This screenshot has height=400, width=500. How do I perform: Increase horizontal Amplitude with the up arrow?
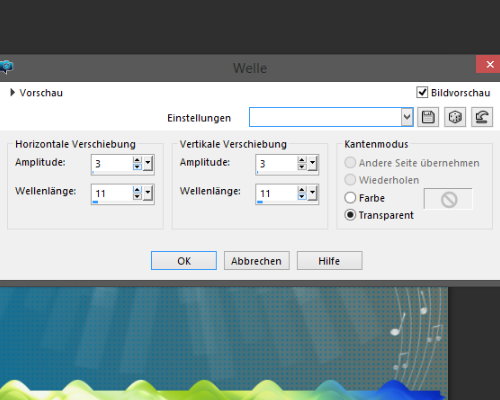137,160
